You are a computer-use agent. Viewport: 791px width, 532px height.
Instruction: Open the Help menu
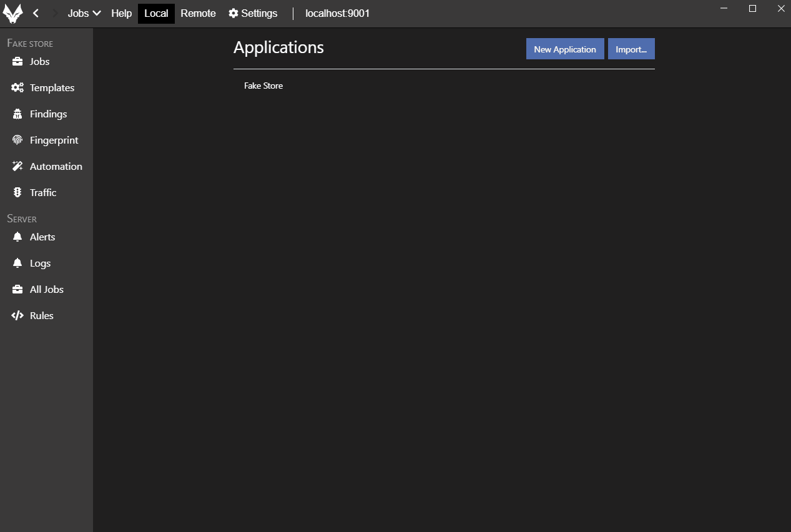(121, 13)
